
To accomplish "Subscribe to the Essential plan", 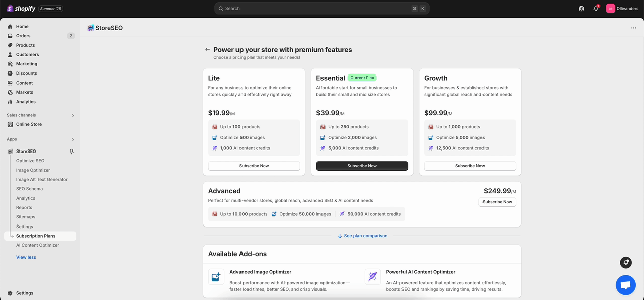I will tap(362, 166).
